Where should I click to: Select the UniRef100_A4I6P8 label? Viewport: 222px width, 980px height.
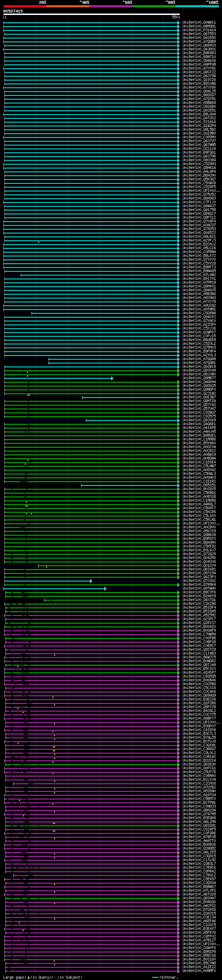tap(199, 428)
